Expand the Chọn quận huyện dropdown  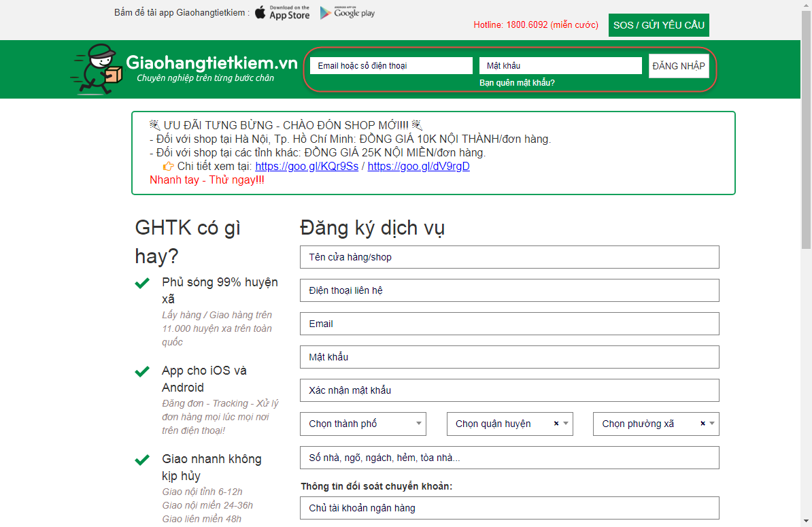tap(566, 424)
